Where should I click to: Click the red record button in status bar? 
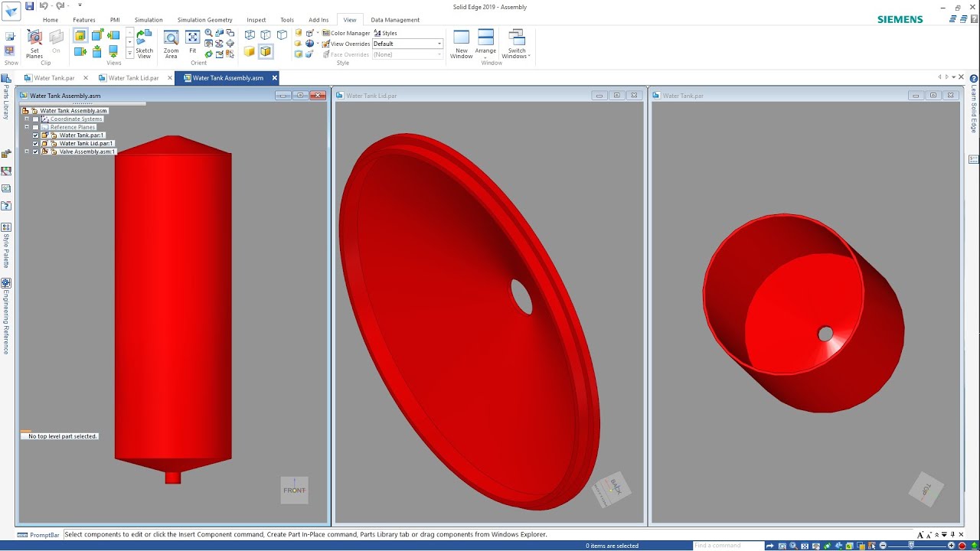click(962, 546)
